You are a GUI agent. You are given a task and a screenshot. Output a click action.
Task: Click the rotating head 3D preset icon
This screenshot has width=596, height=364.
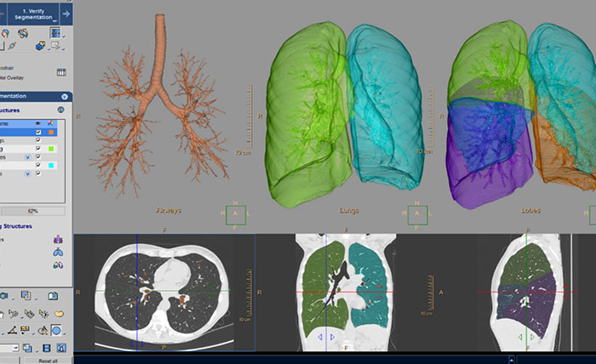[23, 33]
